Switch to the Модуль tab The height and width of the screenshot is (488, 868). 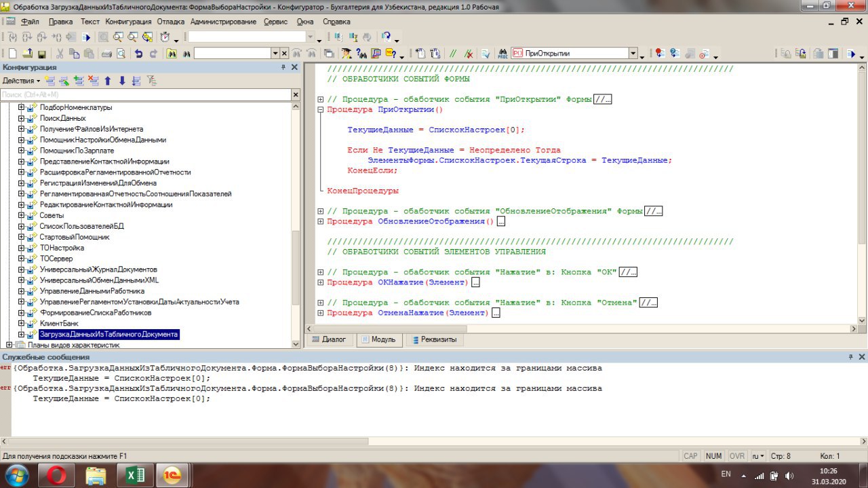(x=378, y=339)
